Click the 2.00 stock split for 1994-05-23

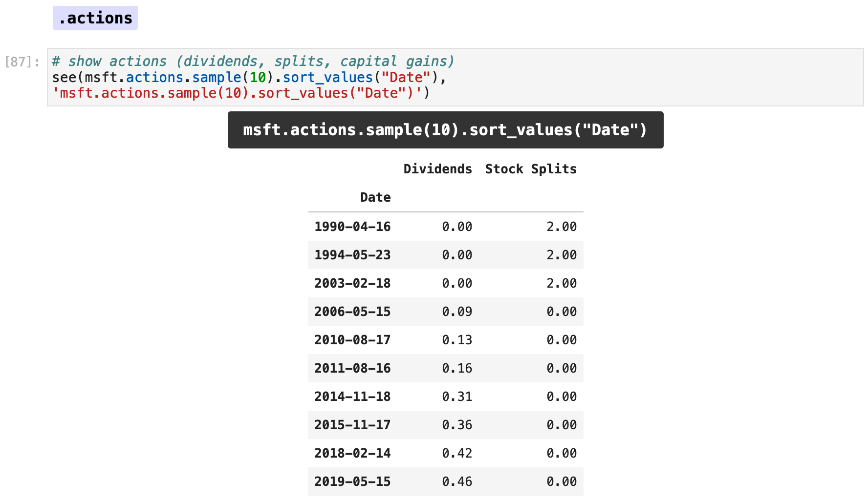pos(562,255)
